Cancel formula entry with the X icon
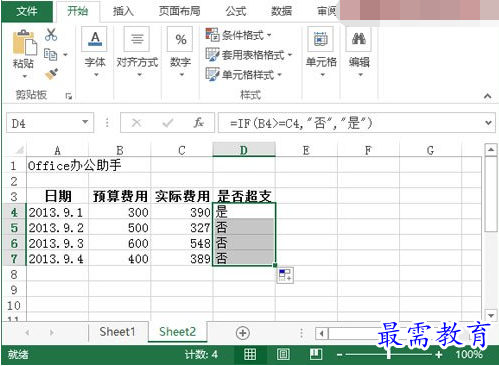499x366 pixels. pyautogui.click(x=136, y=123)
